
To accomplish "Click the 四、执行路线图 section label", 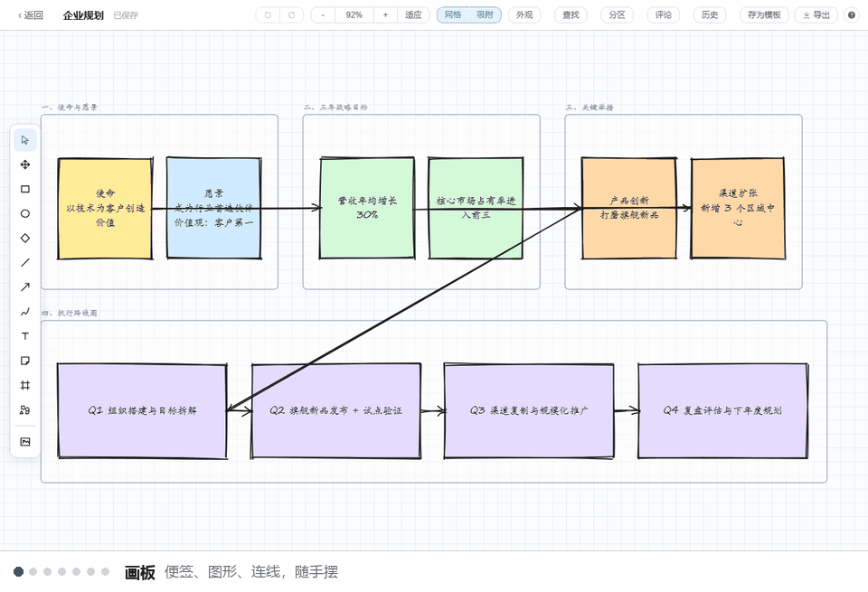I will [70, 313].
